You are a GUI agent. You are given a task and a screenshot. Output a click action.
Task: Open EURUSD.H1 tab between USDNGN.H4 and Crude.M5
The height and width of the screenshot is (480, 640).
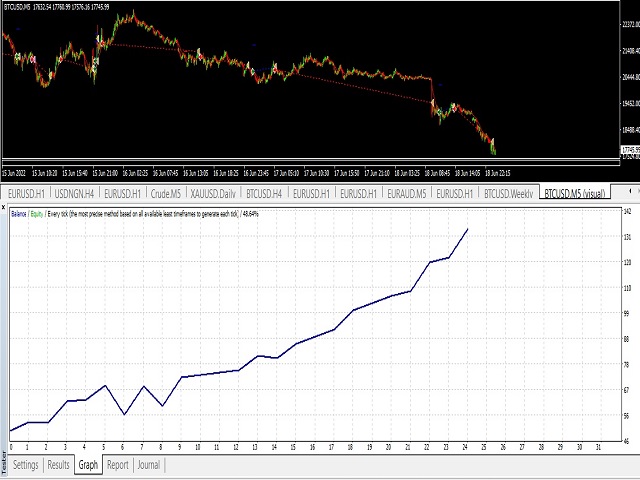click(x=122, y=193)
